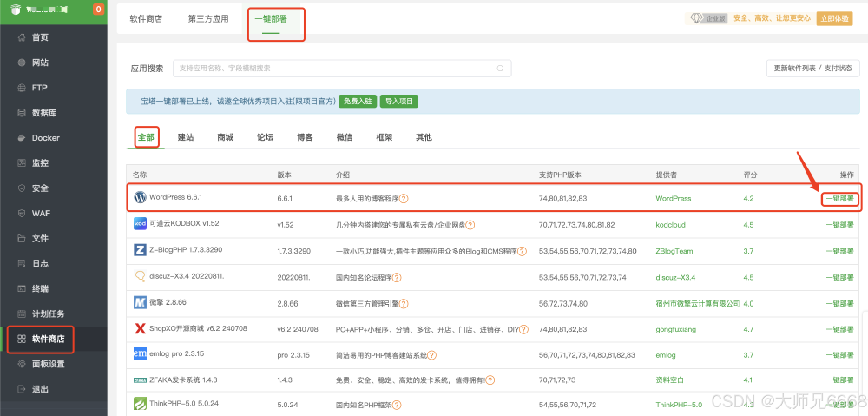Click the WordPress logo icon
The width and height of the screenshot is (868, 416).
pyautogui.click(x=140, y=197)
